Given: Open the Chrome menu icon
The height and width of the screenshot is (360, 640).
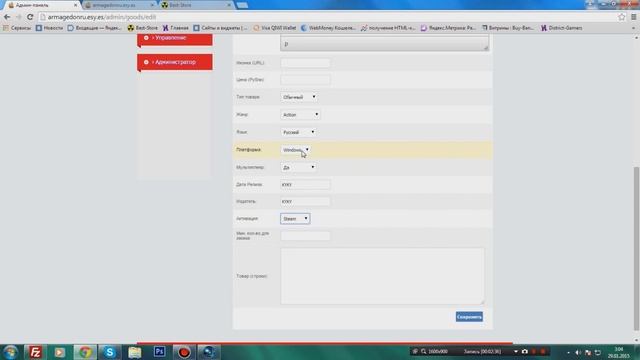Looking at the screenshot, I should (x=634, y=17).
